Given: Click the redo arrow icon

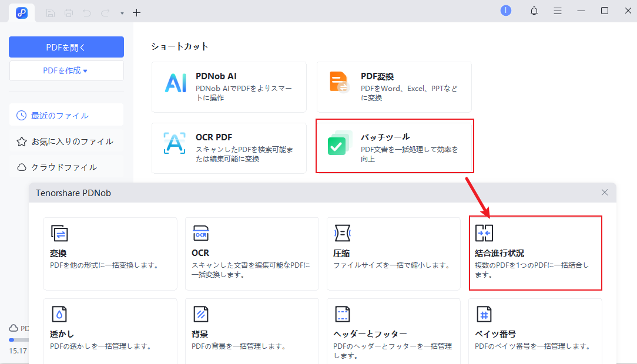Looking at the screenshot, I should pyautogui.click(x=105, y=13).
